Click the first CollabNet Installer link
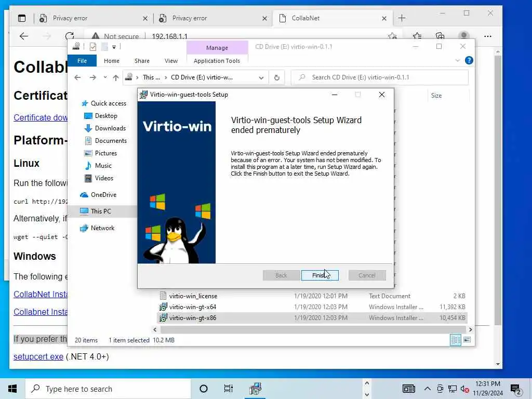 [41, 294]
